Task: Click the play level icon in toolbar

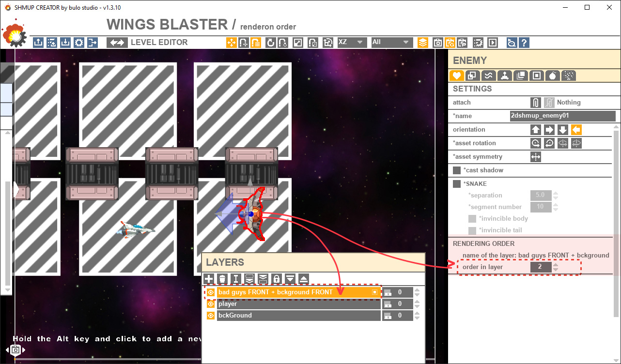Action: (x=493, y=43)
